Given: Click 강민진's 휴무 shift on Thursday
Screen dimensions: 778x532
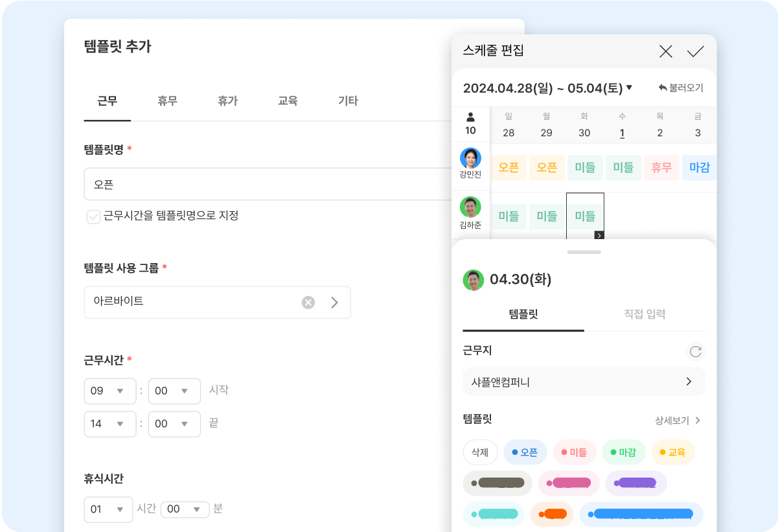Looking at the screenshot, I should [x=661, y=168].
